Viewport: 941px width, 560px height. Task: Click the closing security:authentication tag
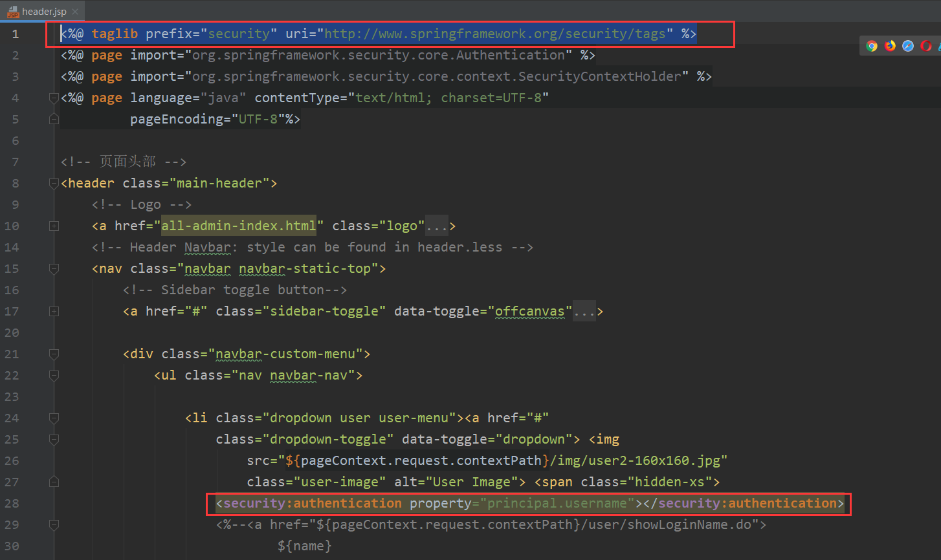click(x=744, y=503)
